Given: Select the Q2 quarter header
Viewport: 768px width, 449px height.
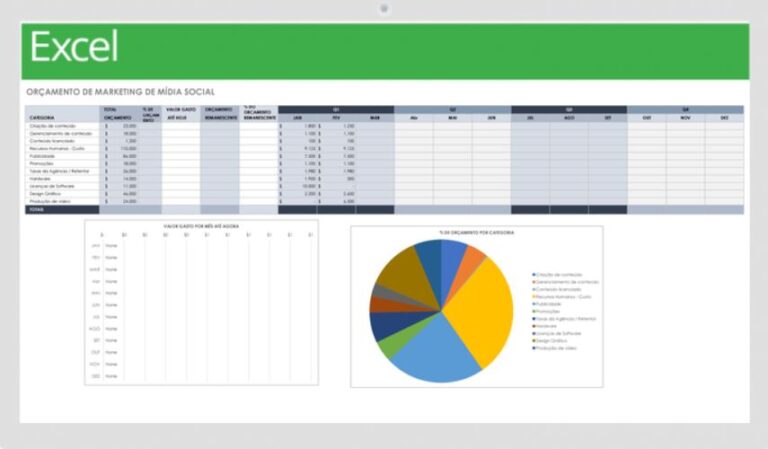Looking at the screenshot, I should coord(453,110).
